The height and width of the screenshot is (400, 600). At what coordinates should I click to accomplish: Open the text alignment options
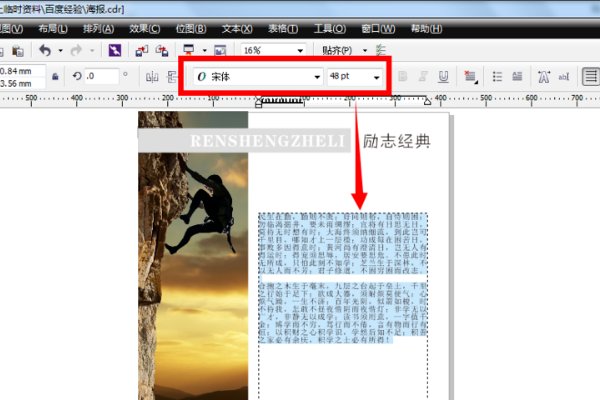(470, 77)
